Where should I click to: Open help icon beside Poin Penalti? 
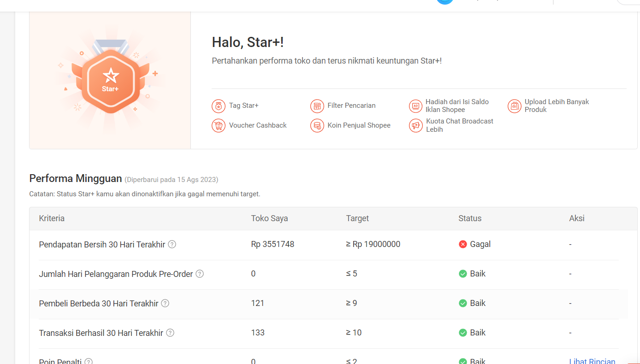coord(89,361)
